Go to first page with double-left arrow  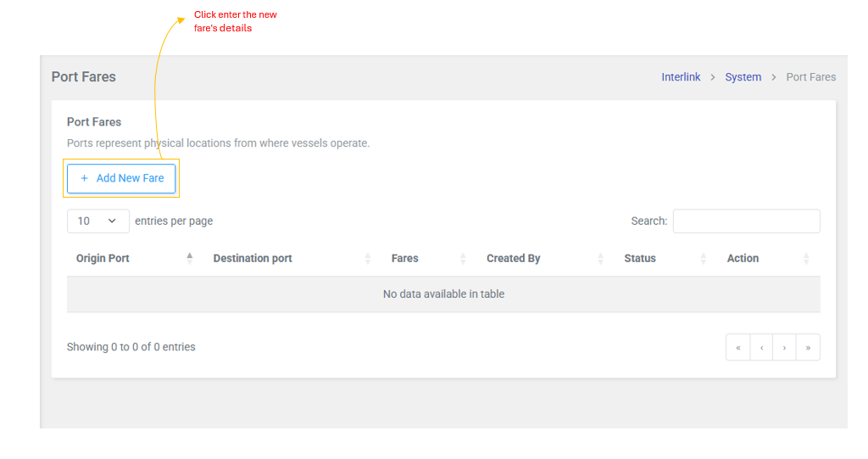(738, 348)
